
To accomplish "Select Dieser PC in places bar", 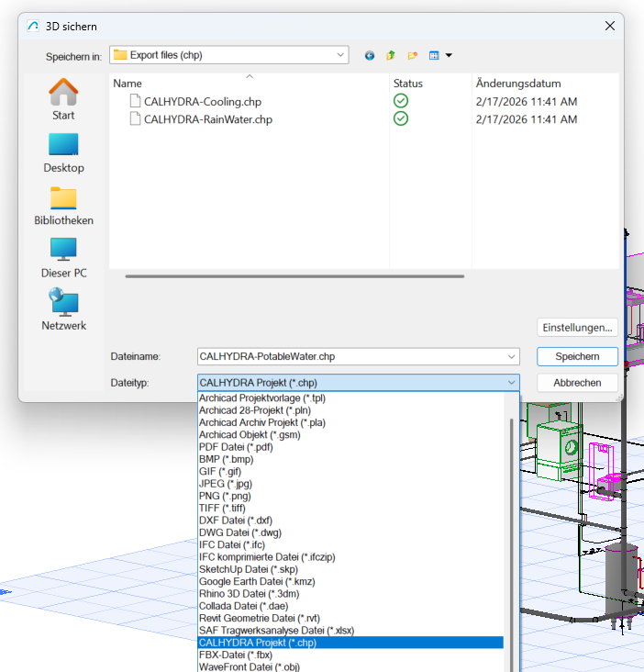I will [x=63, y=257].
